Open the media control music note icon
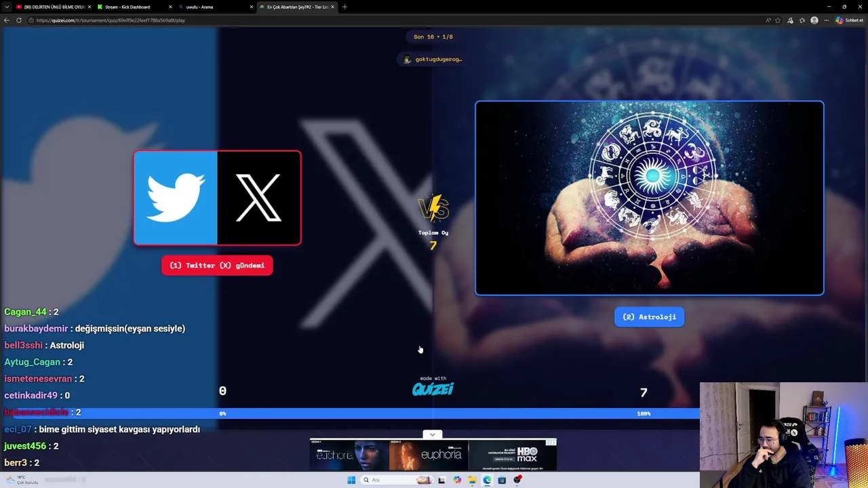The height and width of the screenshot is (488, 868). (x=790, y=20)
